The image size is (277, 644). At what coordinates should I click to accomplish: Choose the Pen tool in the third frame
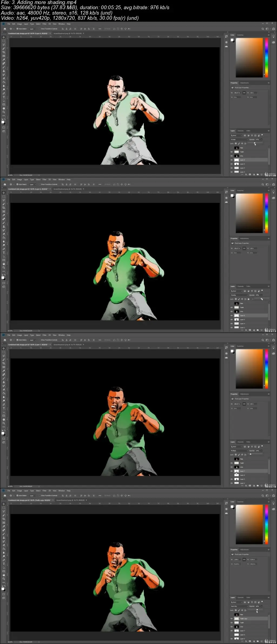click(4, 405)
